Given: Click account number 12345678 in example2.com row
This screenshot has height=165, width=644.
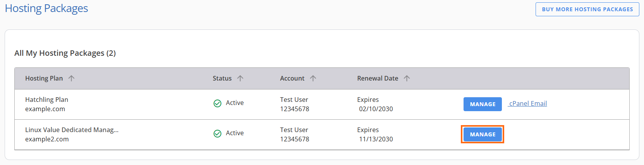Looking at the screenshot, I should point(294,139).
